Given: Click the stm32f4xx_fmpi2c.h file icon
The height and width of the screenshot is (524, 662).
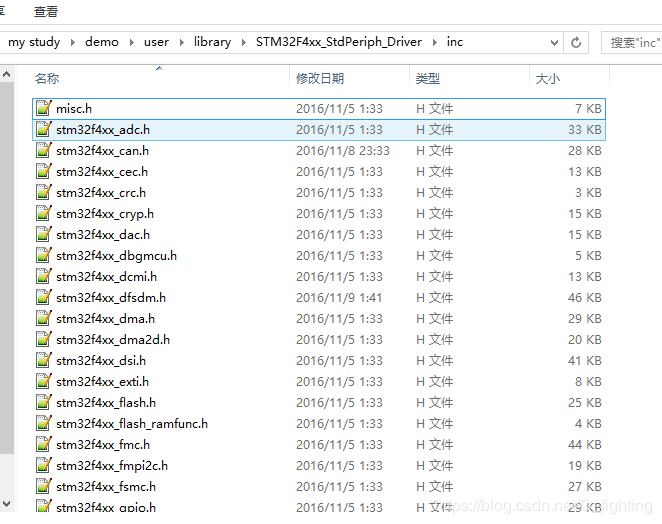Looking at the screenshot, I should coord(43,466).
